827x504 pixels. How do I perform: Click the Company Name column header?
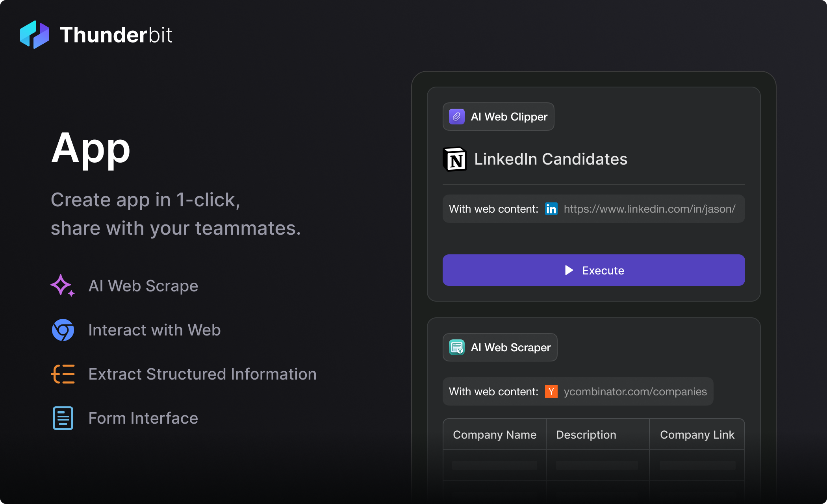click(x=495, y=435)
